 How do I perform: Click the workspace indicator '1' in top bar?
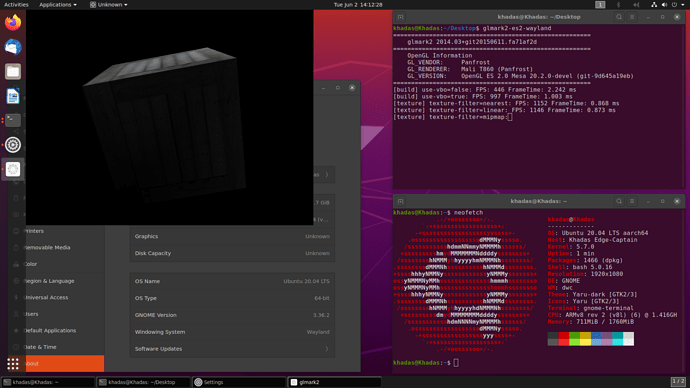pos(600,4)
